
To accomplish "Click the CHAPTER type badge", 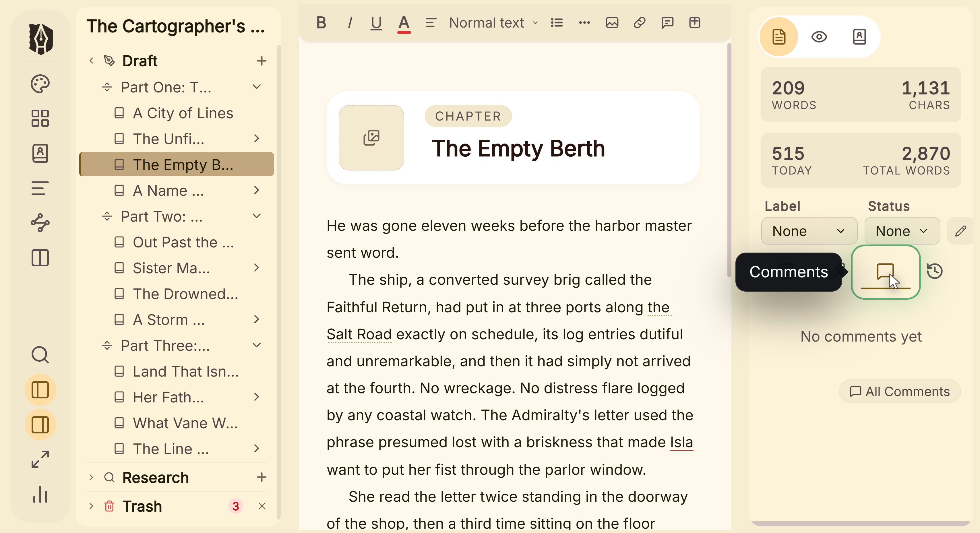I will (468, 116).
